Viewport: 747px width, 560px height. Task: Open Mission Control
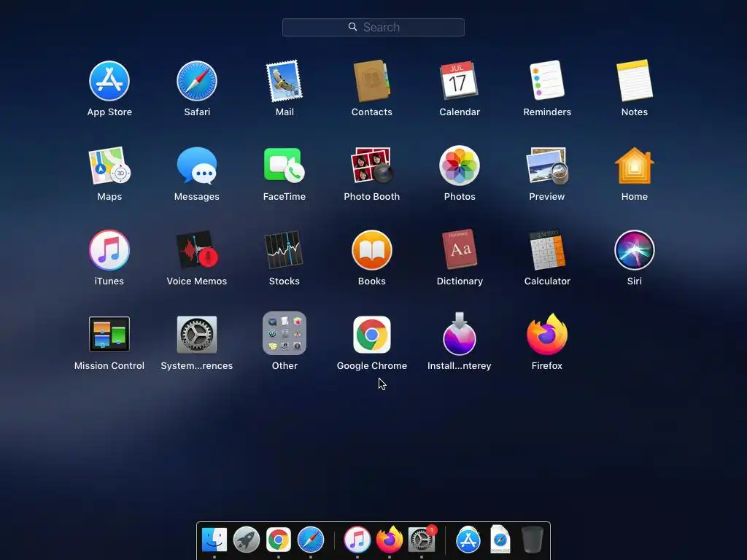pyautogui.click(x=109, y=334)
